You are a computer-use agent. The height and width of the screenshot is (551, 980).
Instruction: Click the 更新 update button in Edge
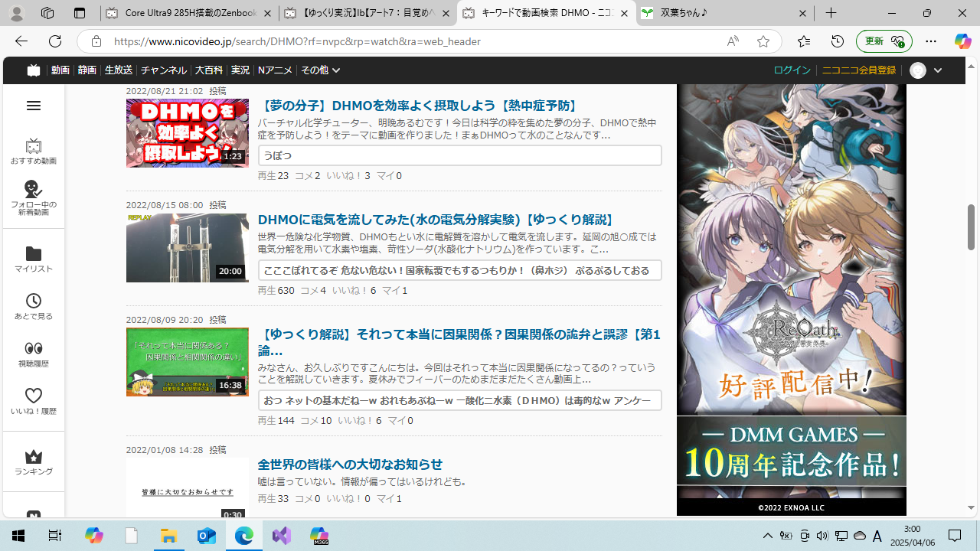pos(884,41)
